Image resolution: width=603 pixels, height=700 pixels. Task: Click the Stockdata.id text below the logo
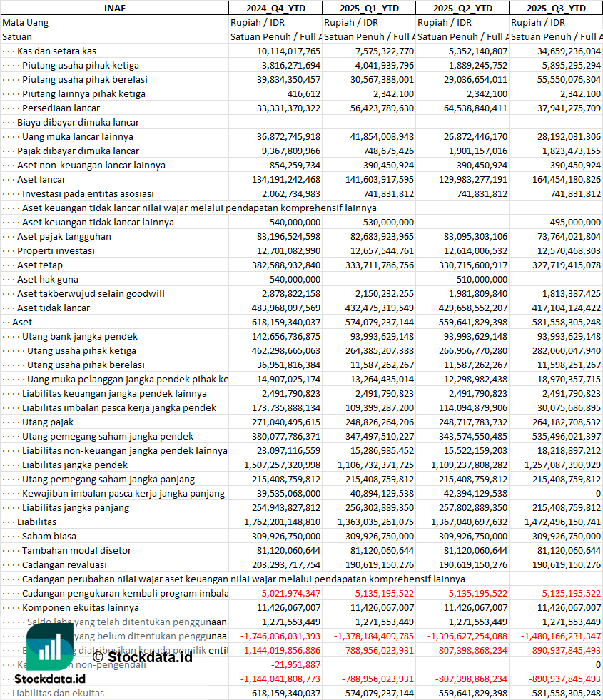coord(50,679)
